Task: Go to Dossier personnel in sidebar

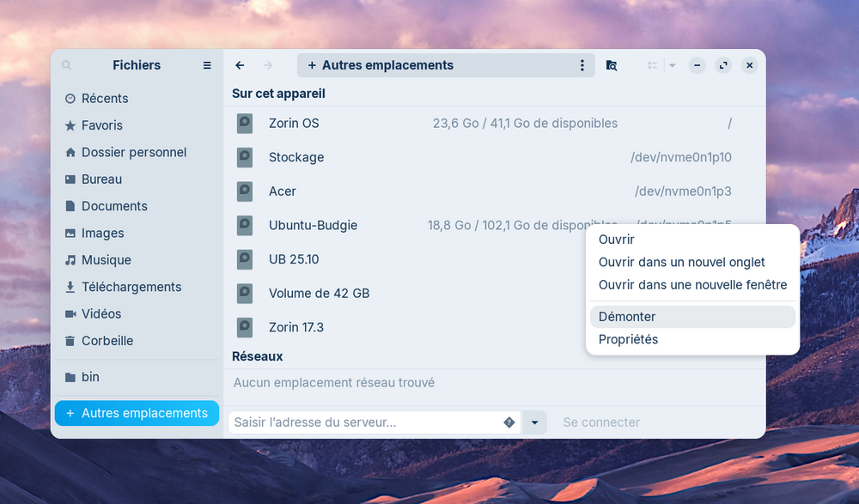Action: pyautogui.click(x=133, y=152)
